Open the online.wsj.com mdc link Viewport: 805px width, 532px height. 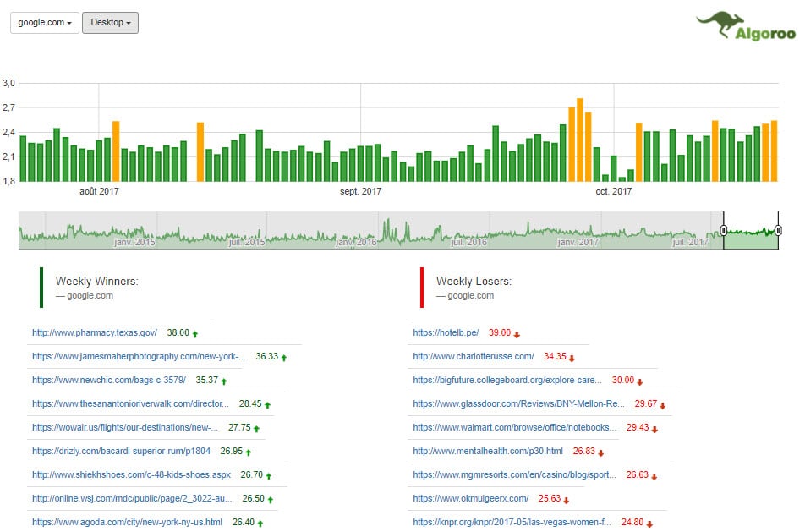[x=132, y=498]
